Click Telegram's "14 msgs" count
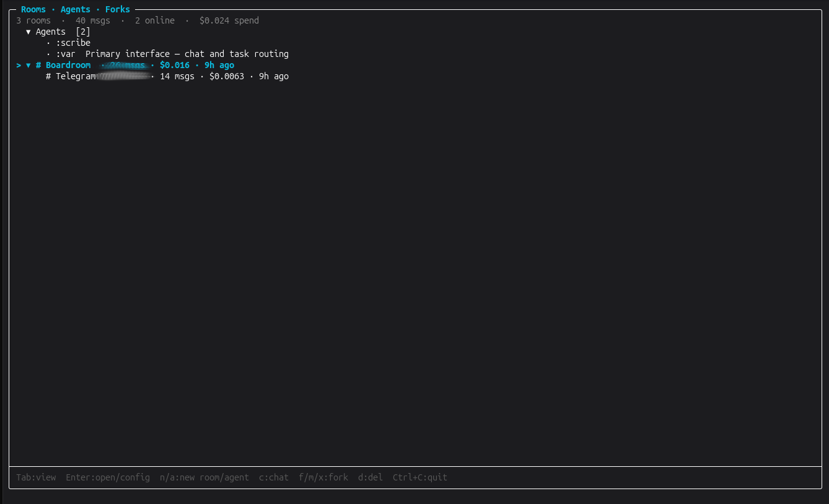 tap(177, 76)
